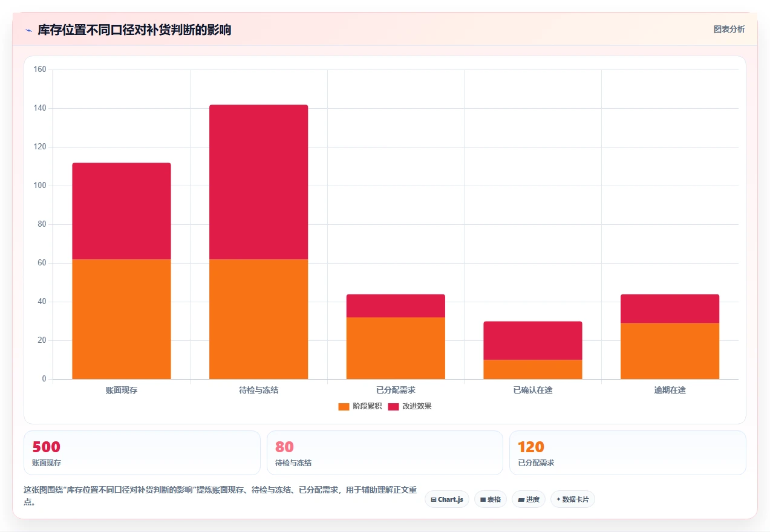The width and height of the screenshot is (770, 532).
Task: Click the 待检与冻结 x-axis label
Action: click(259, 391)
